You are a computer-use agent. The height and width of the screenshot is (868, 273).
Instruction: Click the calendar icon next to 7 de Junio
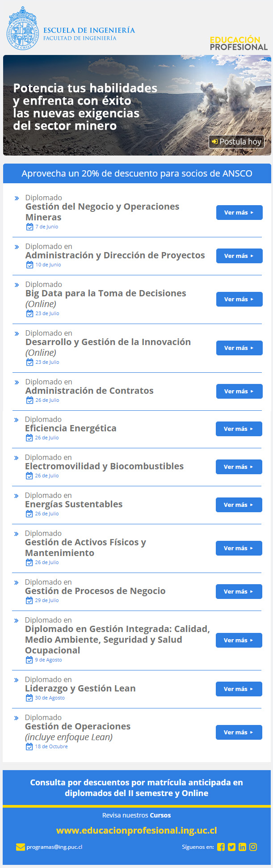point(29,227)
